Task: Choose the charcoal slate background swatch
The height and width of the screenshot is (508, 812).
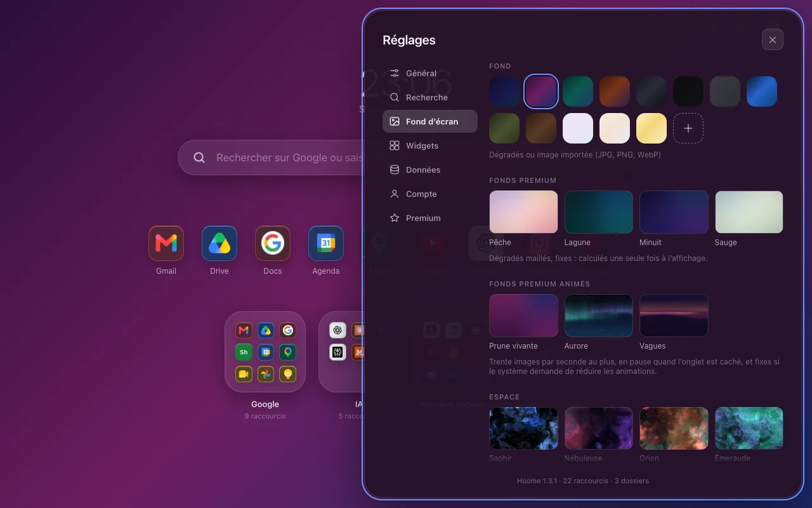Action: (x=652, y=91)
